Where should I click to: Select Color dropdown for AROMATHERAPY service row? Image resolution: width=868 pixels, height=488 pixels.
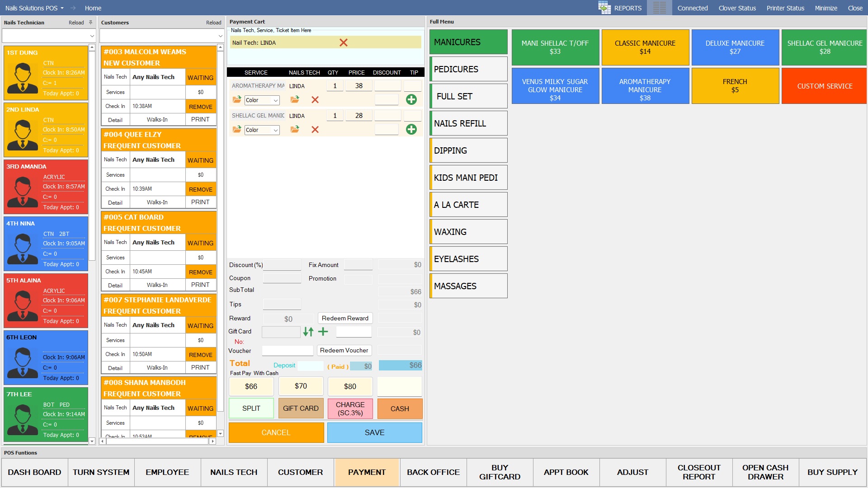click(x=262, y=99)
